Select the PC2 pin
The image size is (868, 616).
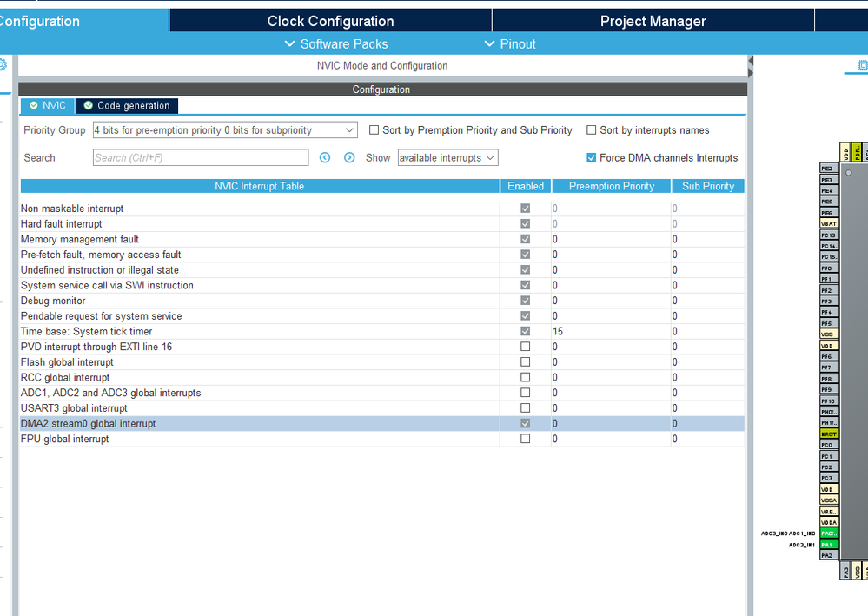click(x=829, y=467)
